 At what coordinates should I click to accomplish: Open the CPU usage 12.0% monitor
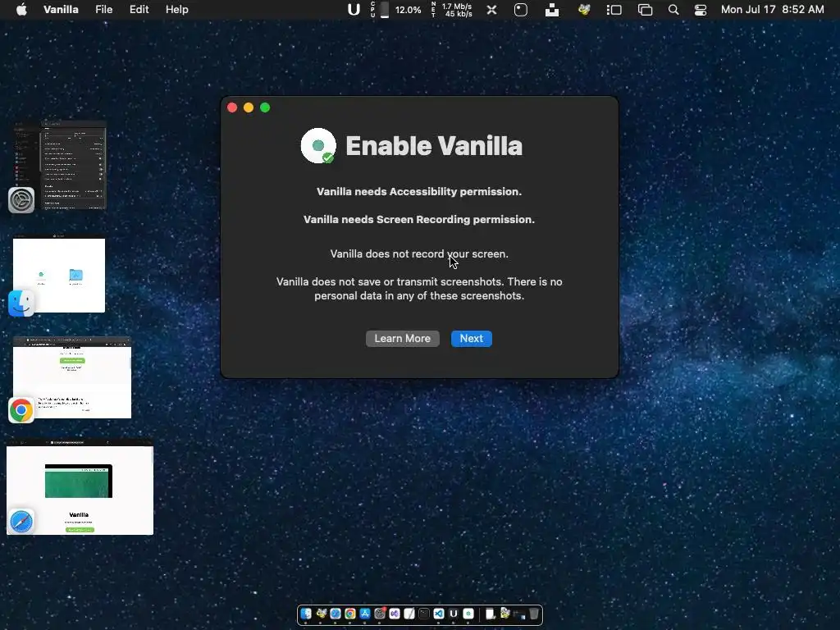pyautogui.click(x=396, y=10)
